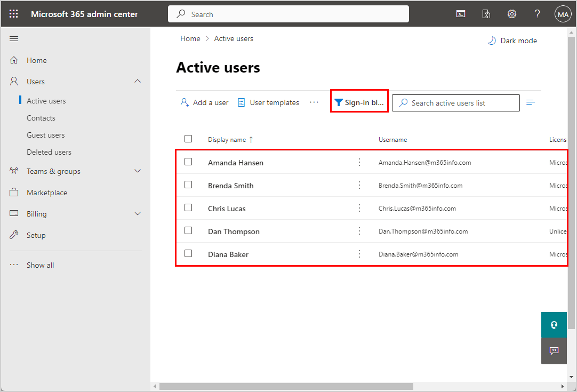Click Marketplace shopping bag icon

[x=14, y=192]
